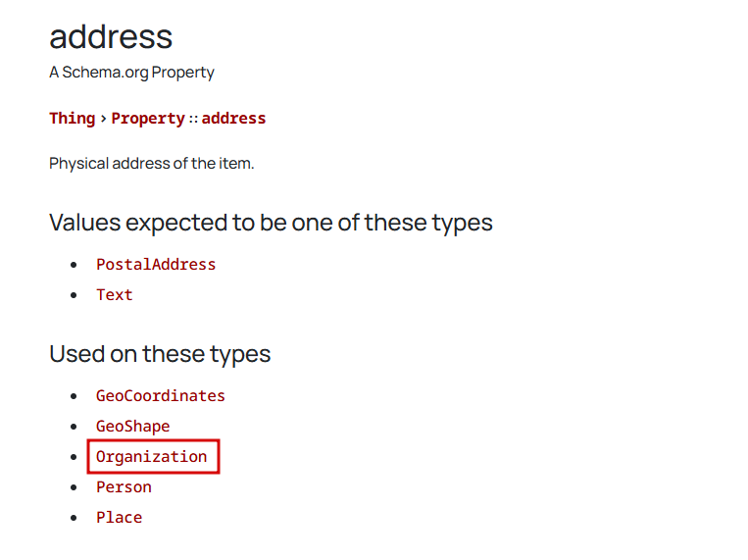Click the large address page title
Screen dimensions: 748x560
[111, 37]
